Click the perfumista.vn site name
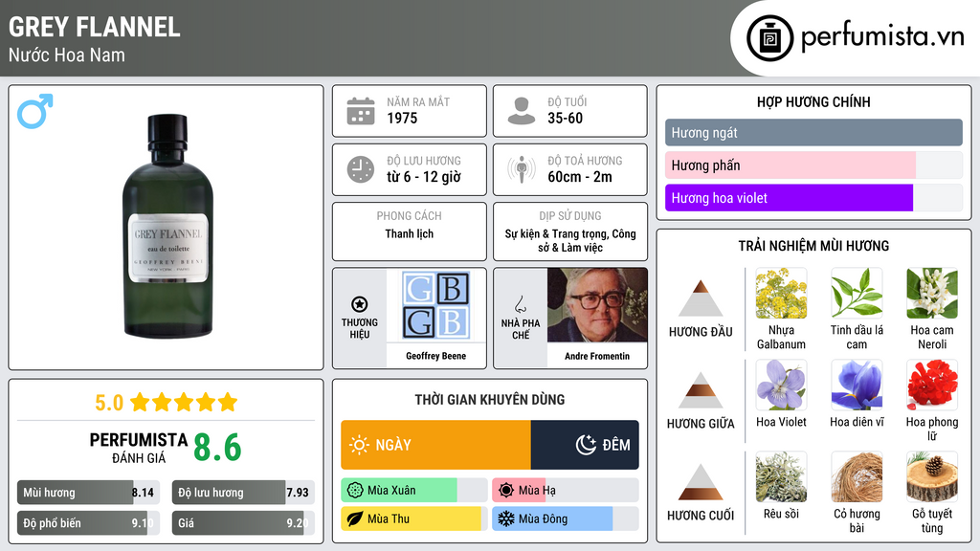 (x=882, y=36)
